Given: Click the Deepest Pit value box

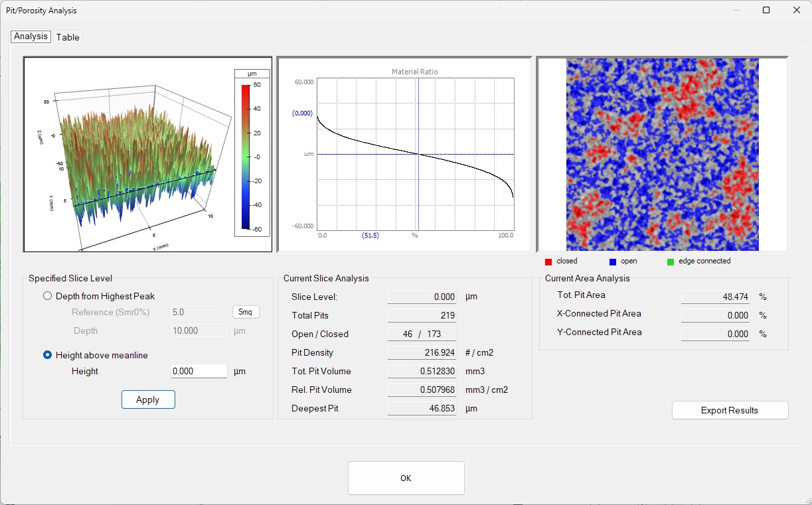Looking at the screenshot, I should pyautogui.click(x=422, y=408).
